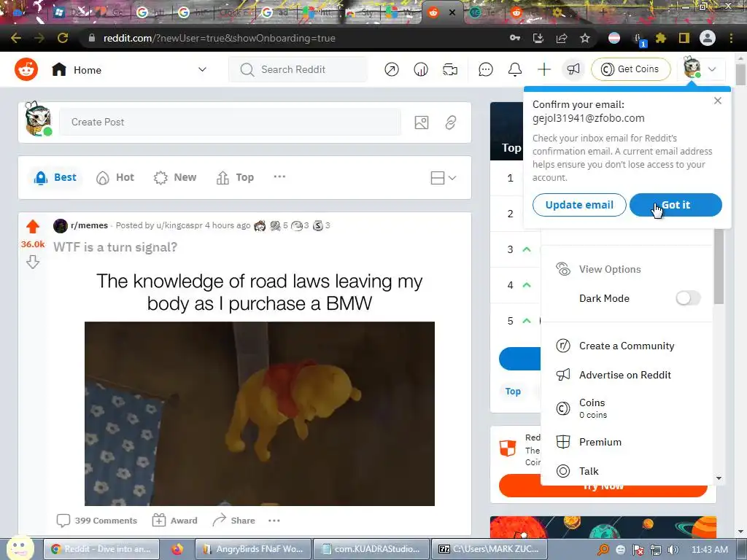This screenshot has height=560, width=747.
Task: Open the Chrome profile avatar icon
Action: [x=708, y=38]
